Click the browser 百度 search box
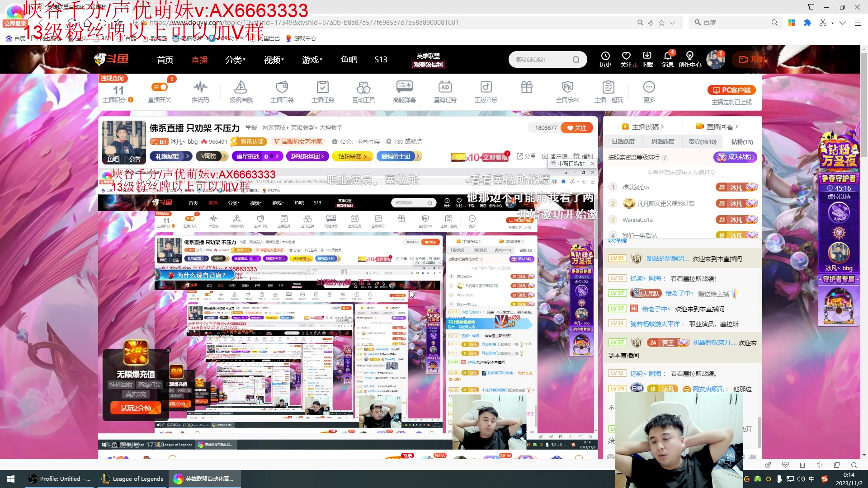The width and height of the screenshot is (868, 488). [736, 23]
